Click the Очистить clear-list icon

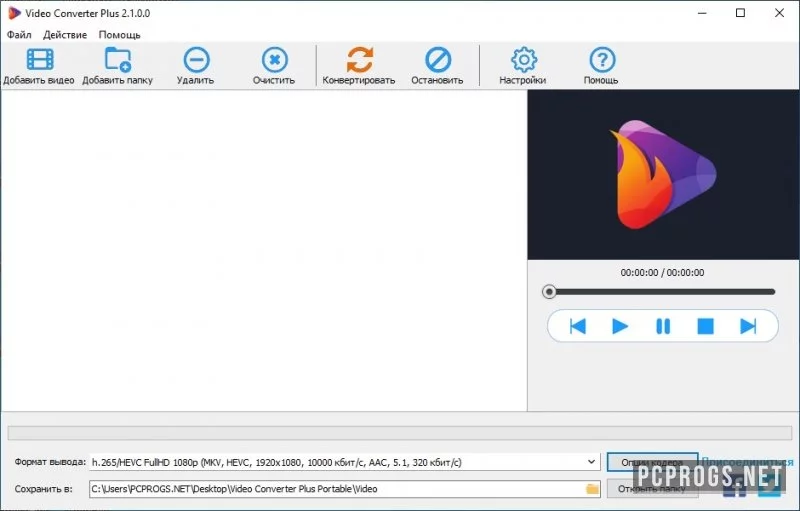tap(274, 60)
